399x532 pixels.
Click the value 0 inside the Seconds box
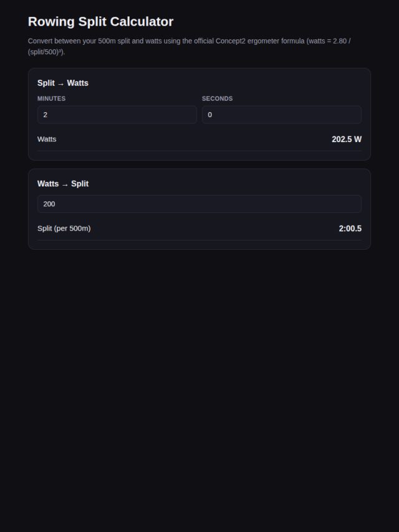click(210, 115)
